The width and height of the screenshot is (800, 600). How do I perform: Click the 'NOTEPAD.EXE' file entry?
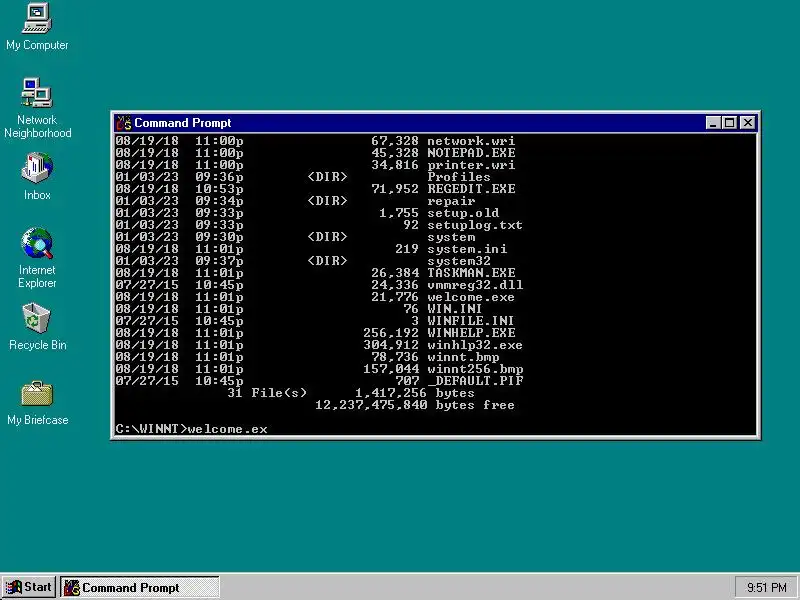pos(471,153)
